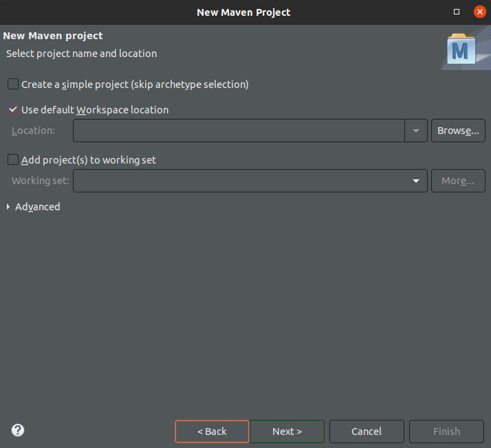Image resolution: width=491 pixels, height=448 pixels.
Task: Cancel the Maven project wizard
Action: tap(367, 432)
